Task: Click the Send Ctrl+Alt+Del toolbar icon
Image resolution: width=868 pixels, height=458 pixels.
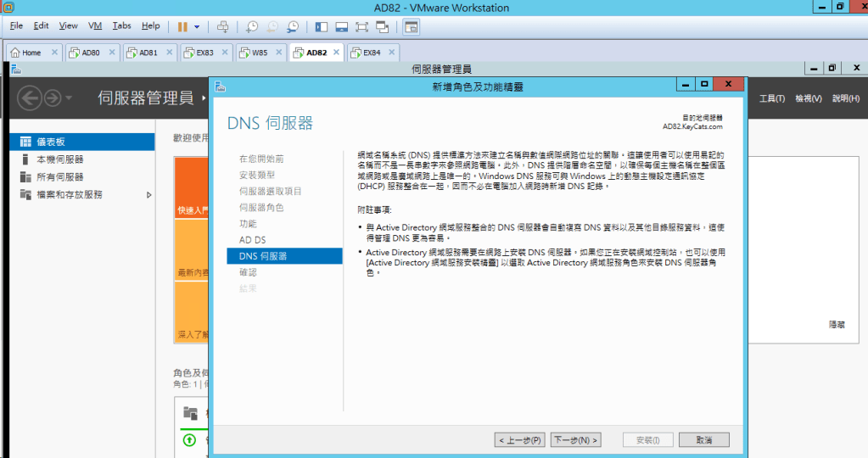Action: 223,26
